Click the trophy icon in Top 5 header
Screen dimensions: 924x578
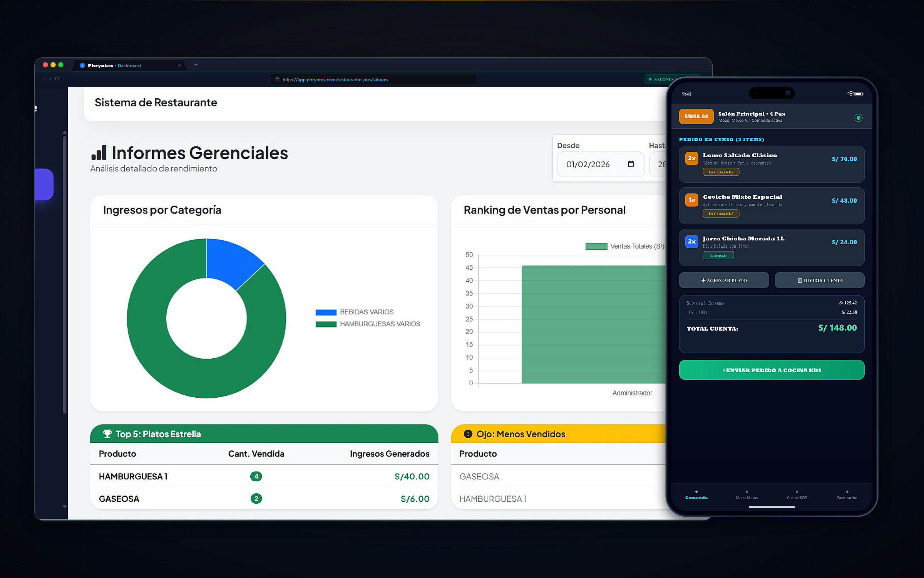pos(107,434)
